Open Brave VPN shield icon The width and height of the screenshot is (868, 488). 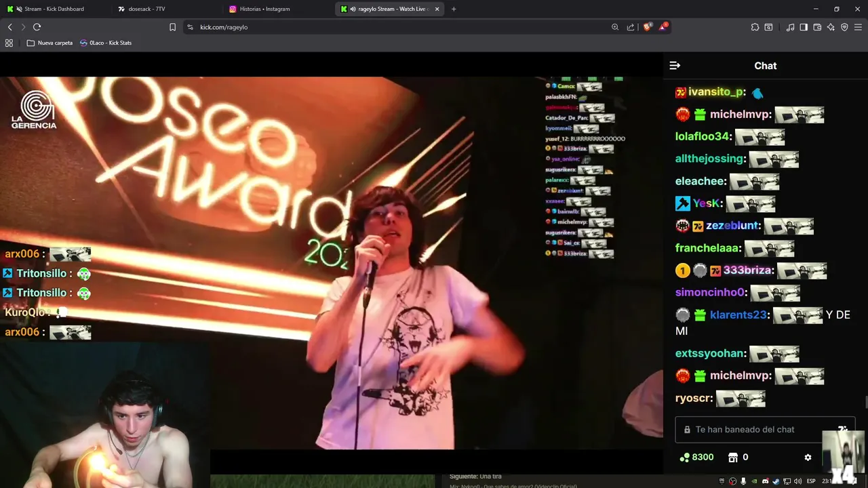pos(844,27)
